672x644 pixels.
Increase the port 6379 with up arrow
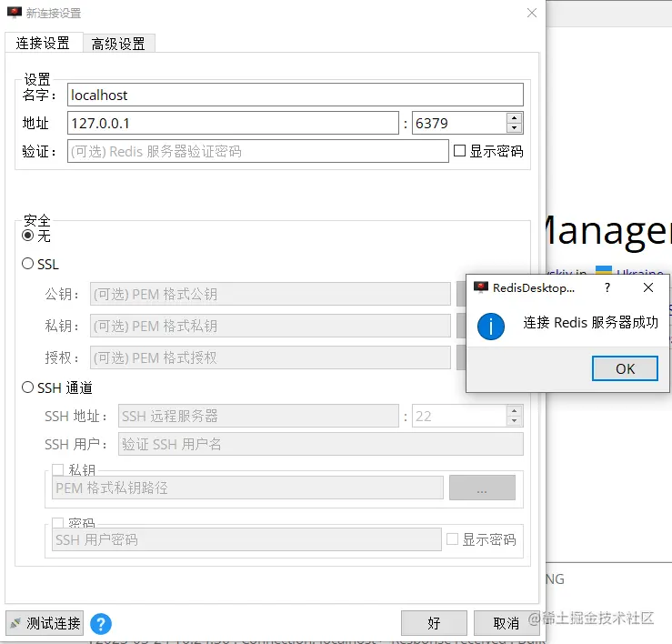click(515, 118)
